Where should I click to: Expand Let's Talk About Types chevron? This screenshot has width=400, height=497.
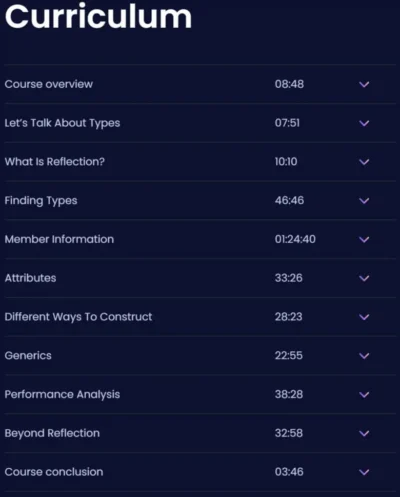[x=364, y=123]
